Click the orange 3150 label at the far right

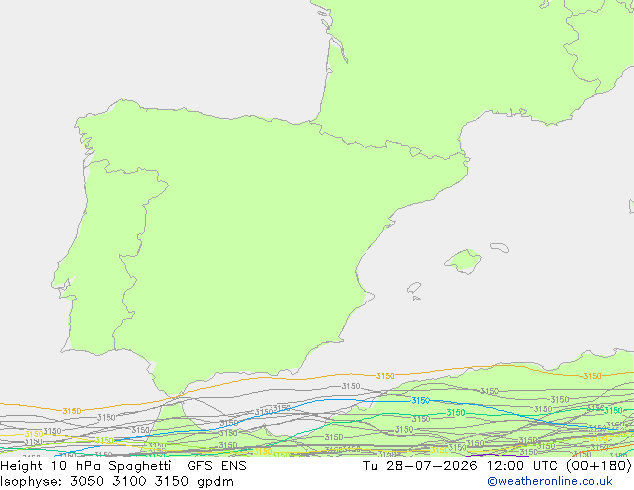click(592, 376)
